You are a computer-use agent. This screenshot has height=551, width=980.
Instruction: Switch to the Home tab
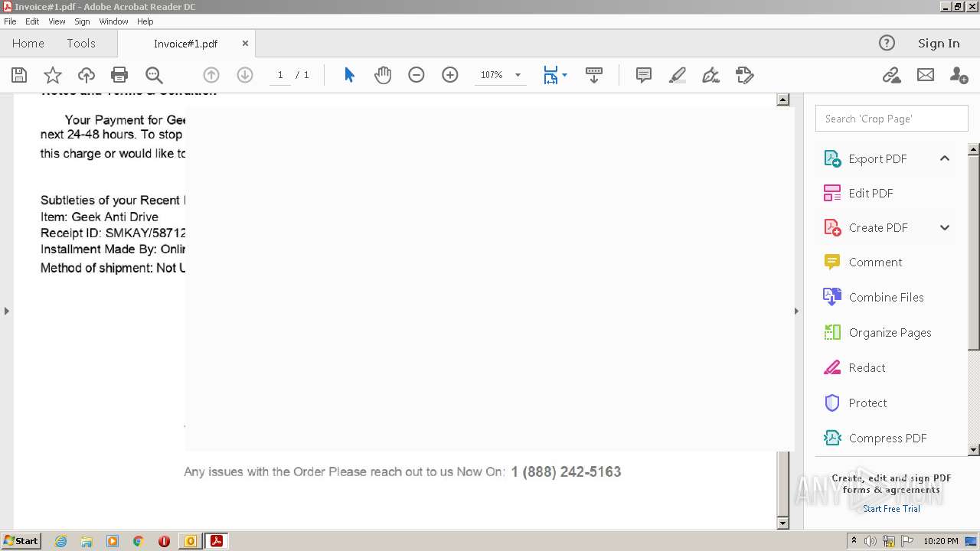pyautogui.click(x=28, y=44)
